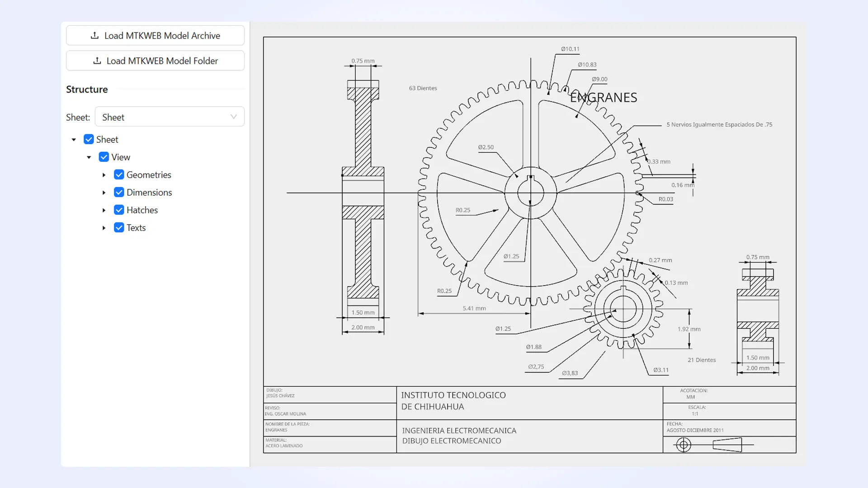Image resolution: width=868 pixels, height=488 pixels.
Task: Collapse the Sheet tree node
Action: pyautogui.click(x=74, y=139)
